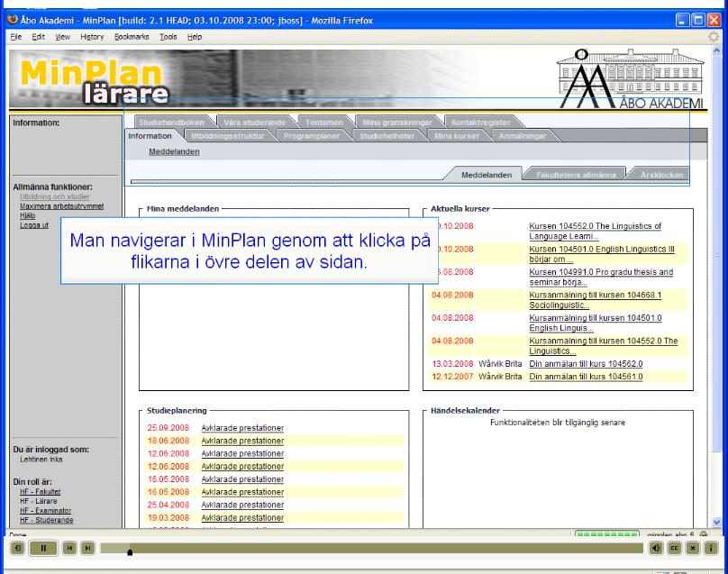Click the Firefox activity throbber icon
Screen dimensions: 728x574
[714, 37]
